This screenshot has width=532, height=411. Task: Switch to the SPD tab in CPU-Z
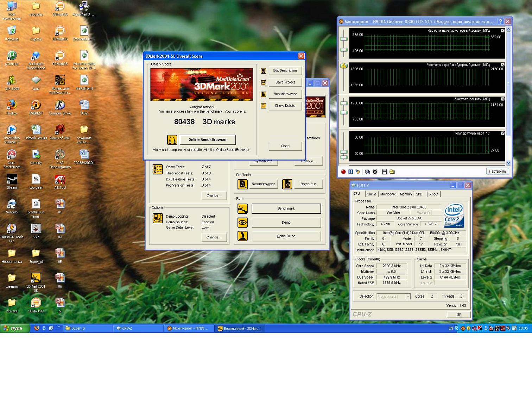pos(419,194)
